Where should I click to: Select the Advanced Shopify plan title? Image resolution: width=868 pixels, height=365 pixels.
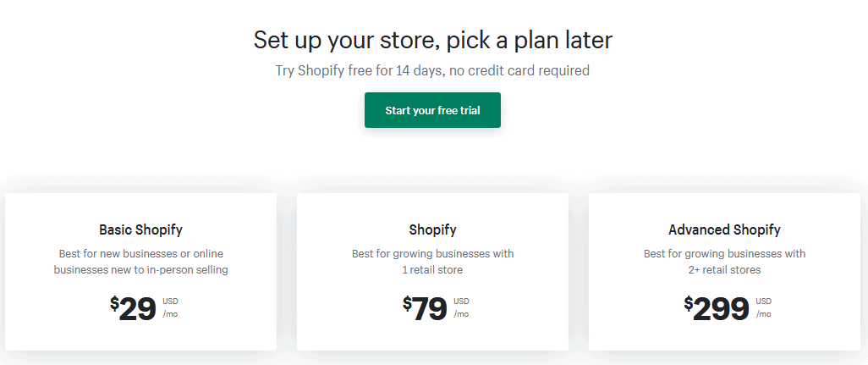pos(724,230)
